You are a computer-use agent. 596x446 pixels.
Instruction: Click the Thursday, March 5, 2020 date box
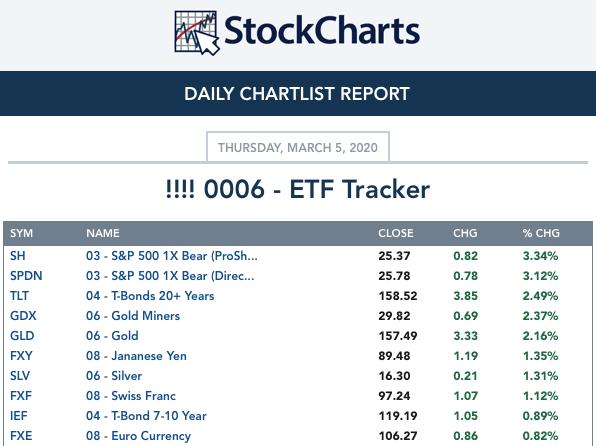[x=298, y=147]
